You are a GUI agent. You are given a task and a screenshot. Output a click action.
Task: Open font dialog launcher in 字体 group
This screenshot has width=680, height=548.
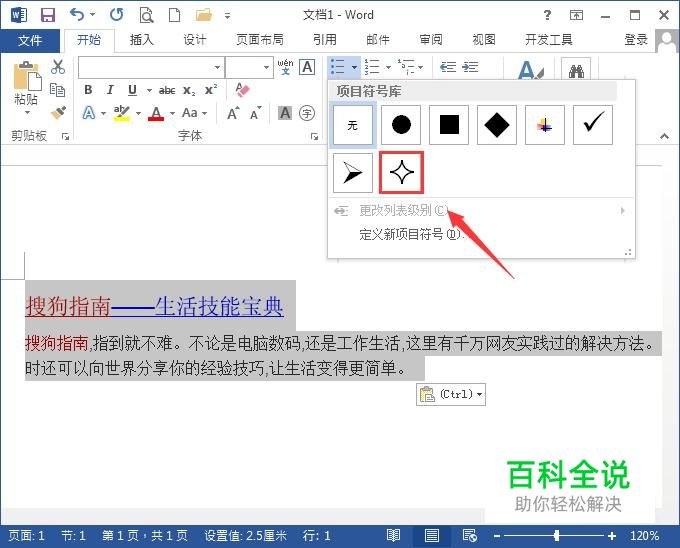click(x=314, y=137)
